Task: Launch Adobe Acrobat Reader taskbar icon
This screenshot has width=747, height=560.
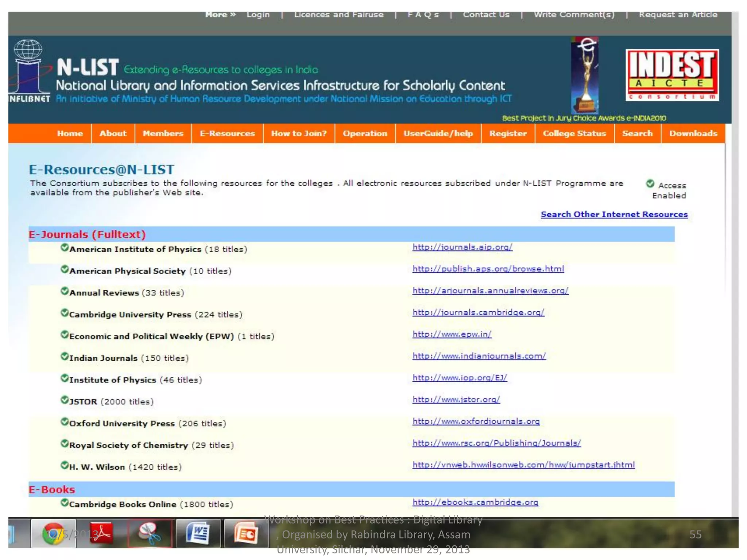Action: pyautogui.click(x=102, y=534)
